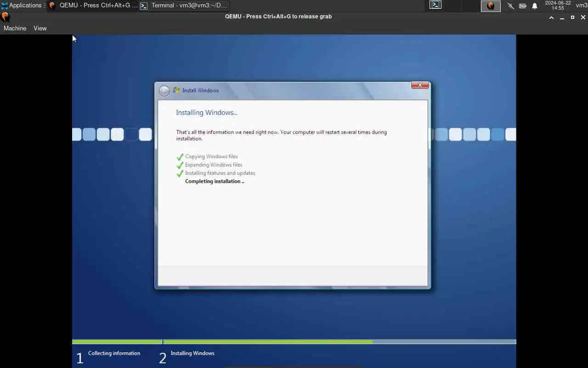Close the Install Windows dialog
This screenshot has width=588, height=368.
tap(420, 85)
